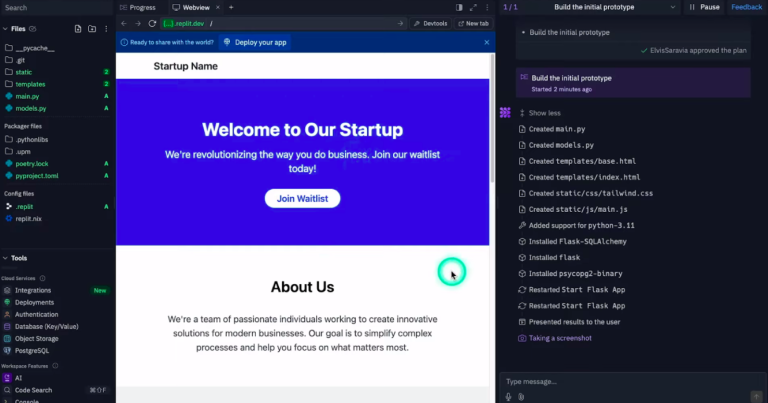
Task: Open Devtools in the webview
Action: 430,23
